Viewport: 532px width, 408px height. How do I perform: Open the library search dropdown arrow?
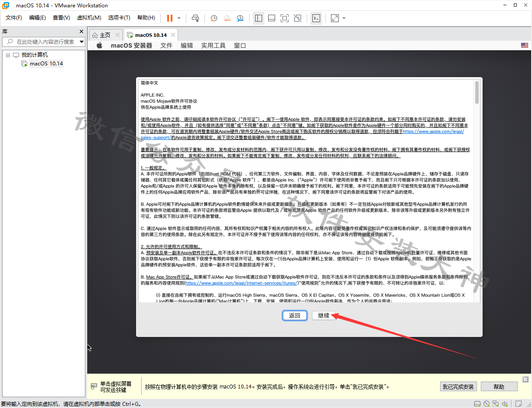click(81, 42)
